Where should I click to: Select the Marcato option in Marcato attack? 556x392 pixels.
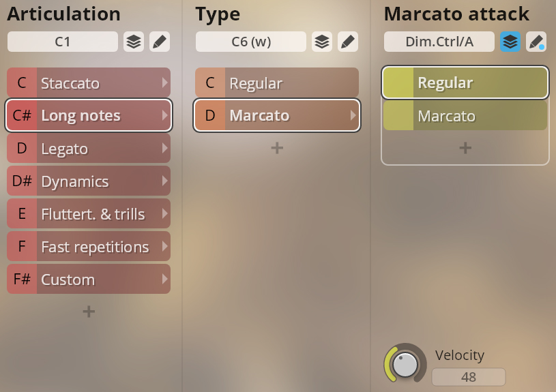[465, 116]
